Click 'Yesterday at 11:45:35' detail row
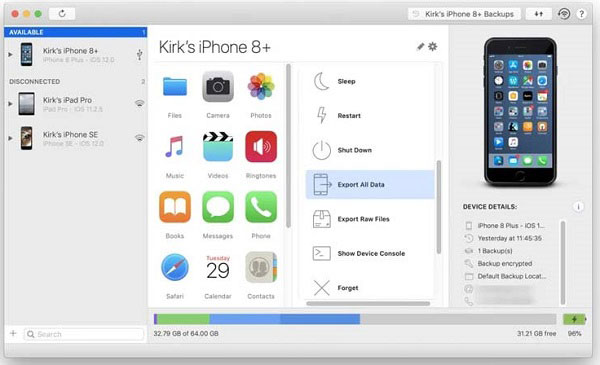The height and width of the screenshot is (365, 600). click(503, 238)
